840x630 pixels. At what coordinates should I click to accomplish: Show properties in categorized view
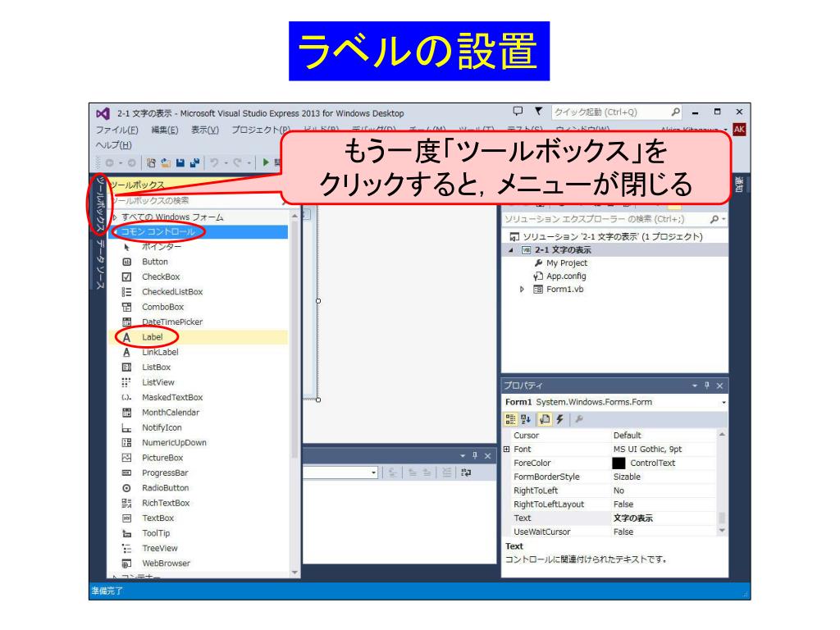click(x=510, y=419)
